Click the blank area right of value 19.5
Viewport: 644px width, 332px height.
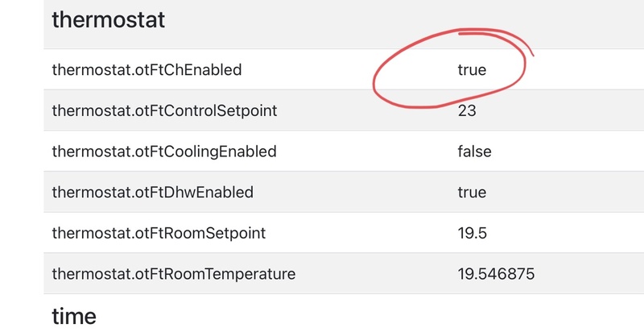point(563,234)
